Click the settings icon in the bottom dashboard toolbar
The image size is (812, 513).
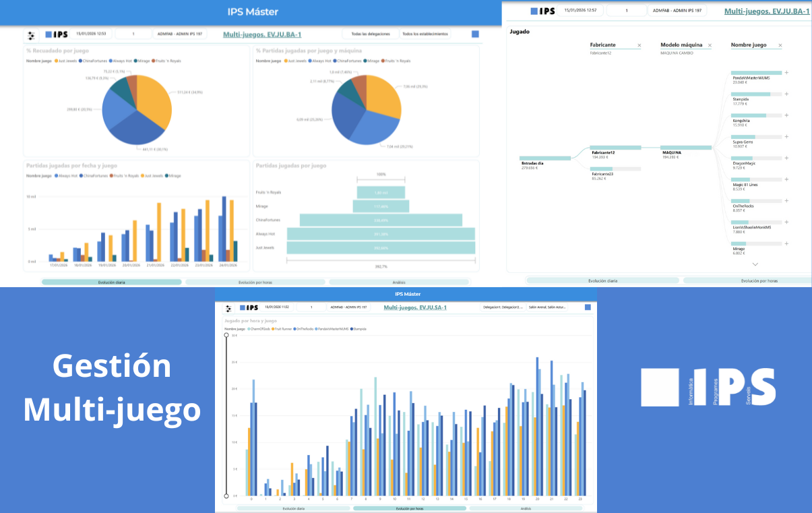229,307
